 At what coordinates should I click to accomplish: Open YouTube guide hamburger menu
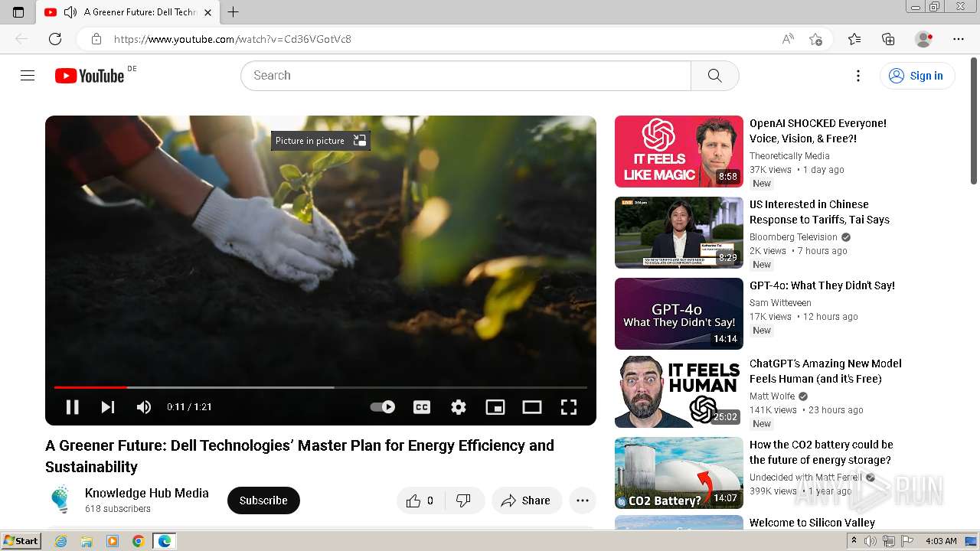tap(28, 76)
